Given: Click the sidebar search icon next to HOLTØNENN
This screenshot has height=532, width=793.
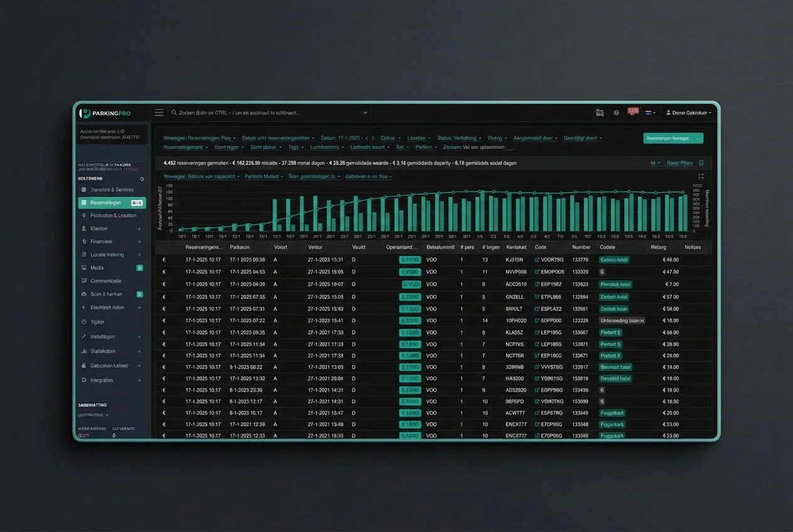Looking at the screenshot, I should [x=142, y=179].
